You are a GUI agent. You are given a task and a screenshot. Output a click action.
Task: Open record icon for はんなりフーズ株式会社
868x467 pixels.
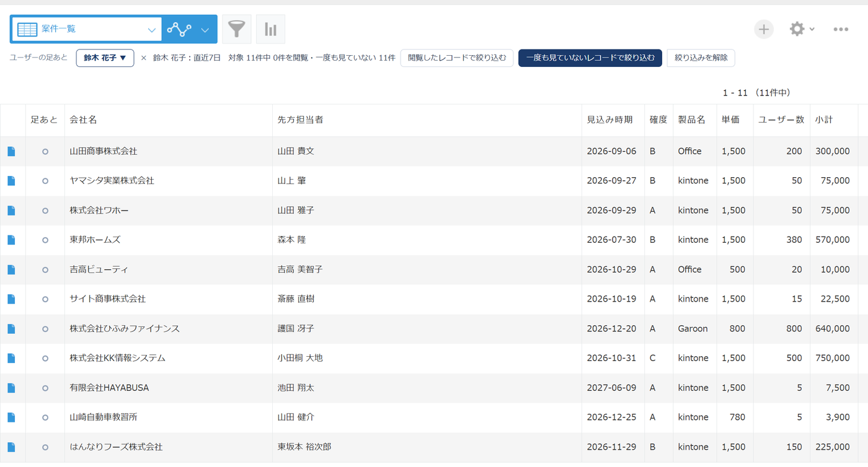point(11,447)
